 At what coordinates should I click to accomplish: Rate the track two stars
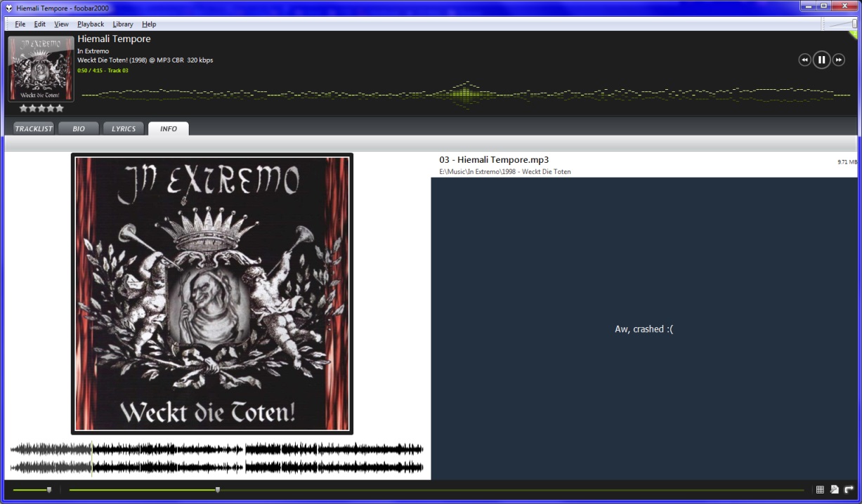pyautogui.click(x=32, y=108)
